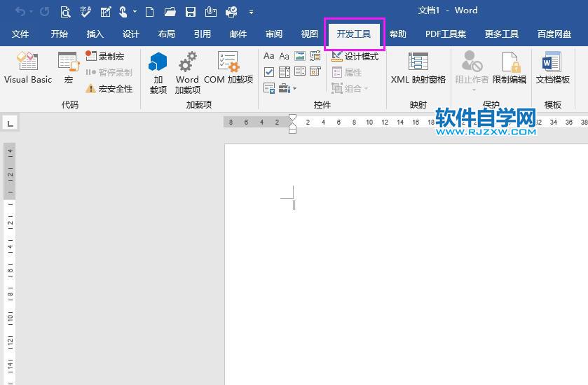The image size is (588, 385).
Task: Click email attachment paperclip icon
Action: coord(211,12)
